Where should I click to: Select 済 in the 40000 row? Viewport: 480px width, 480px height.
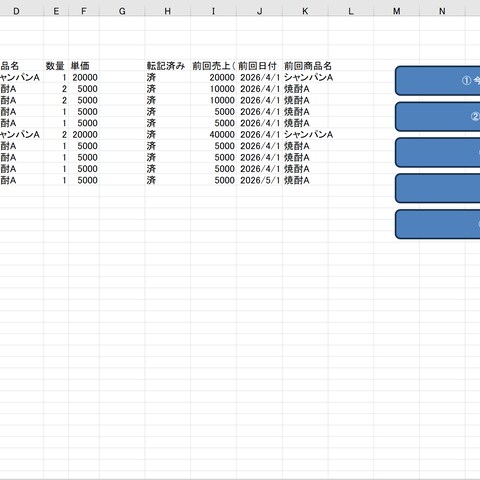168,134
